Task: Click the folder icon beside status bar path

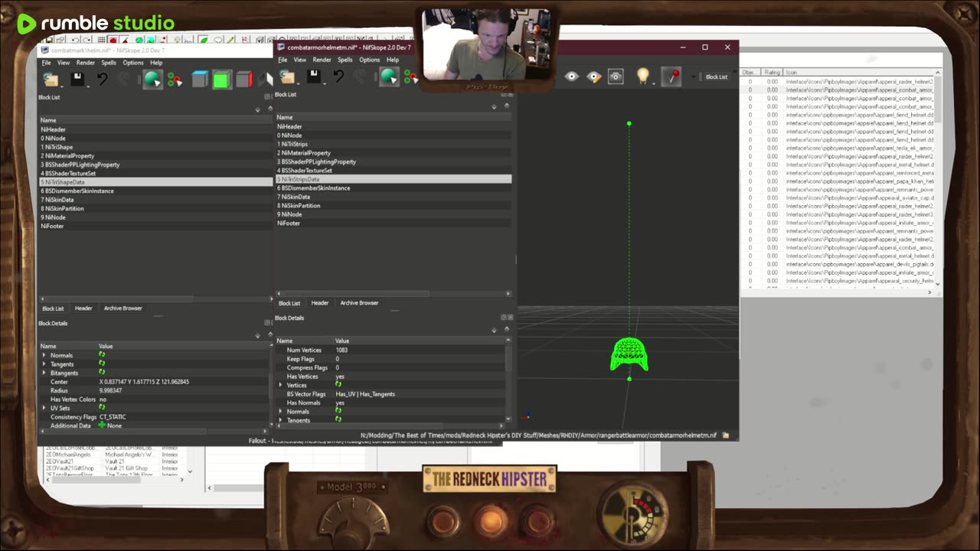Action: [x=725, y=435]
